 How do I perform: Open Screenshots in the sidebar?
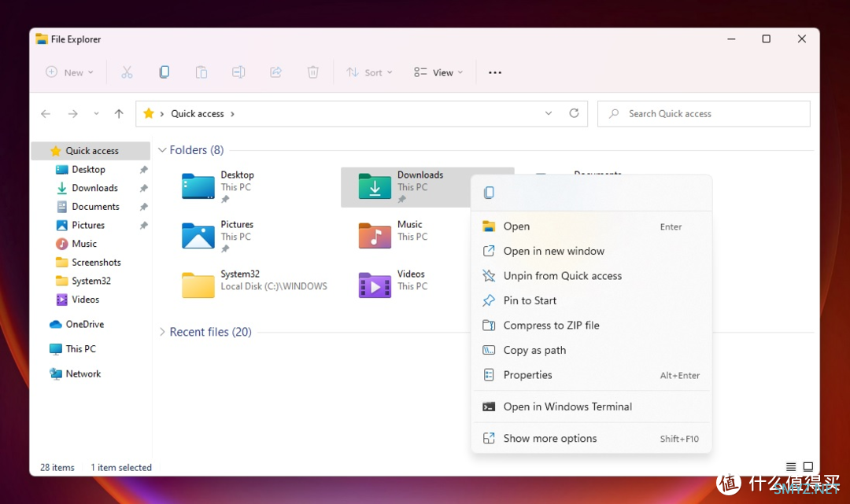[91, 263]
